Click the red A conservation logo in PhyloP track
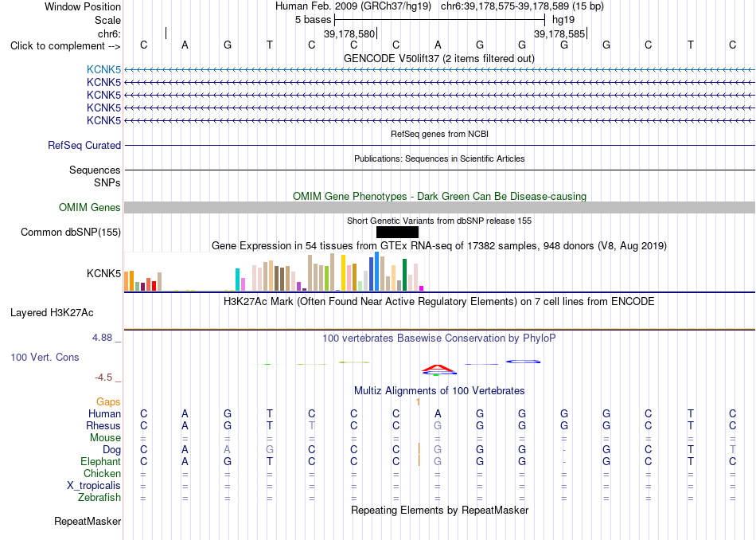The image size is (756, 540). pos(438,369)
